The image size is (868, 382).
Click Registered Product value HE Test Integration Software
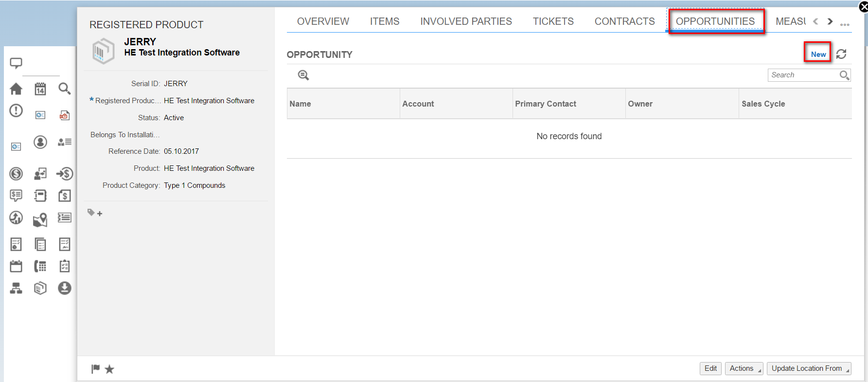[209, 101]
